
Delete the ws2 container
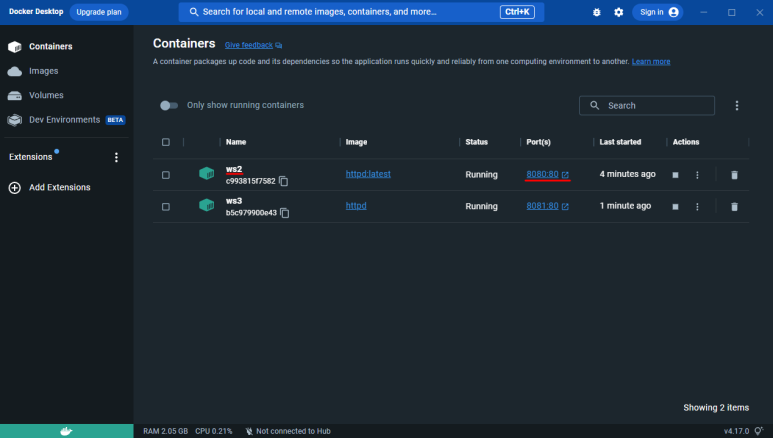(734, 175)
